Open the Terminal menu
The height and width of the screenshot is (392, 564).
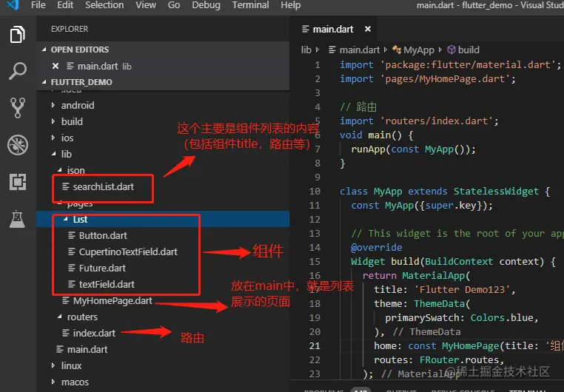(x=250, y=5)
